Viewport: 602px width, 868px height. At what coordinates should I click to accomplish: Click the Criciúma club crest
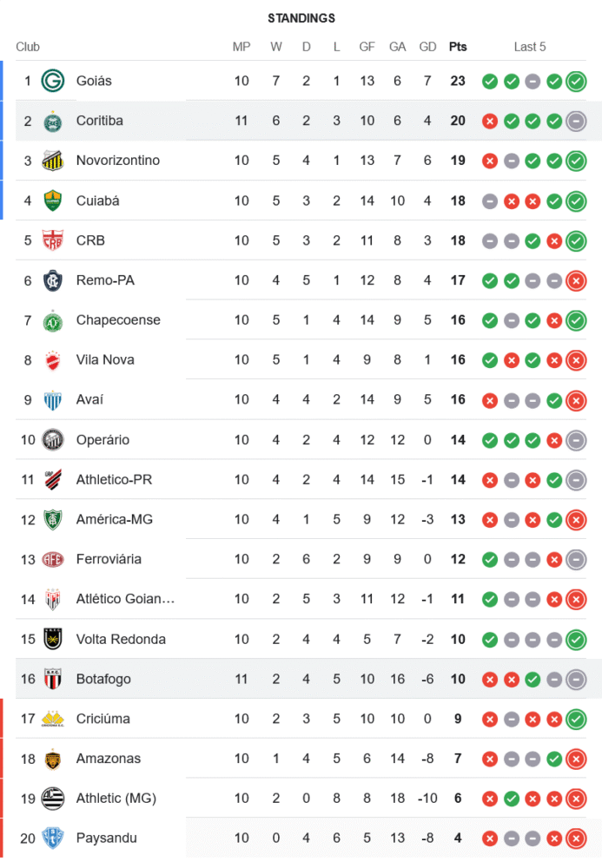pyautogui.click(x=53, y=719)
